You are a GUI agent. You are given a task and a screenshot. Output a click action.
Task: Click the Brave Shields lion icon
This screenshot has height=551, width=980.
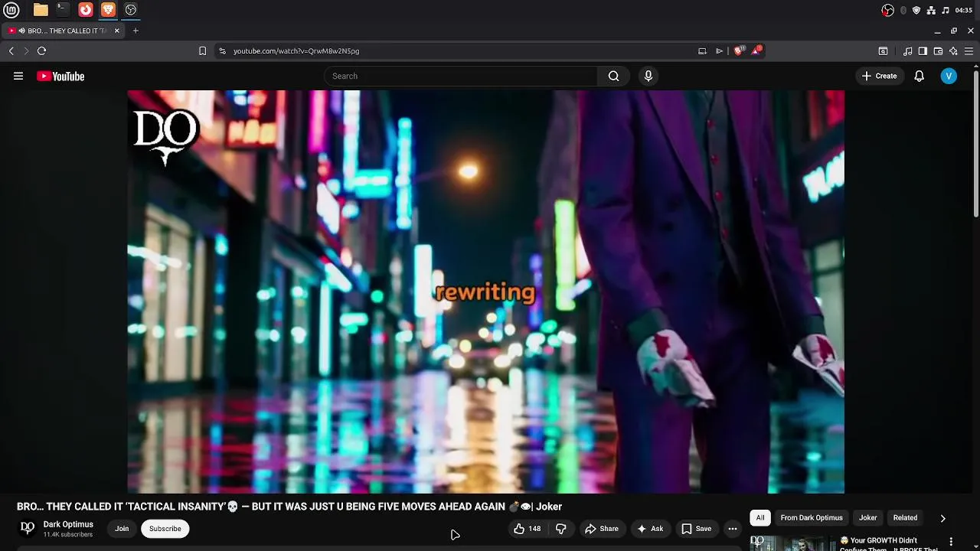[739, 51]
